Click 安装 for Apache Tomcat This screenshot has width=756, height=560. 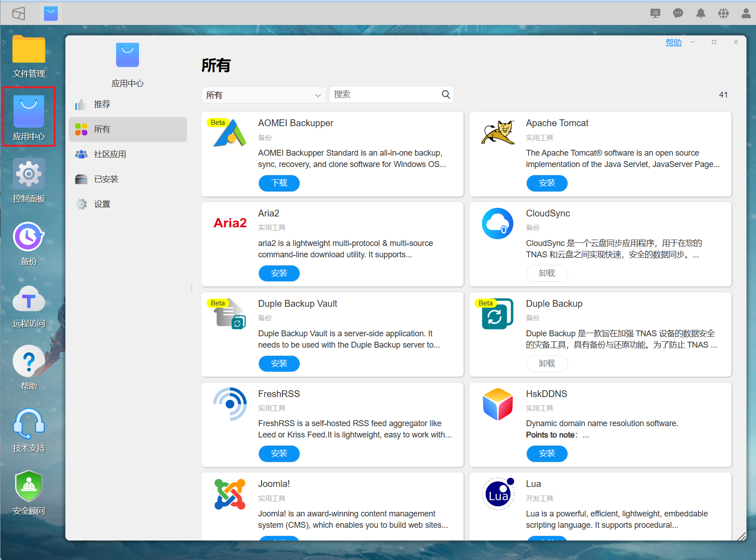pyautogui.click(x=547, y=183)
